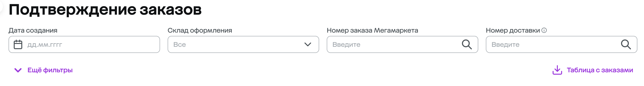This screenshot has width=644, height=86.
Task: Click the Дата создания label
Action: coord(33,30)
